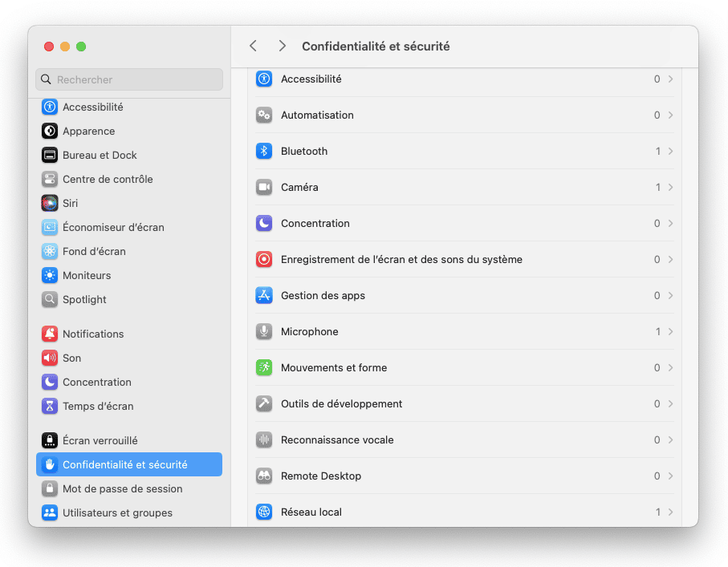Go forward with the right arrow button

(x=282, y=46)
